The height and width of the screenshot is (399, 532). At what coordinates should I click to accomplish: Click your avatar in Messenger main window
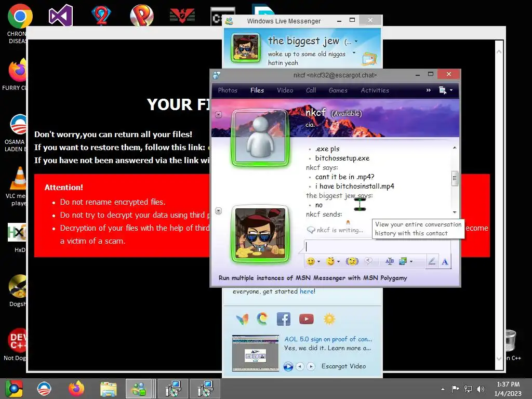point(246,47)
